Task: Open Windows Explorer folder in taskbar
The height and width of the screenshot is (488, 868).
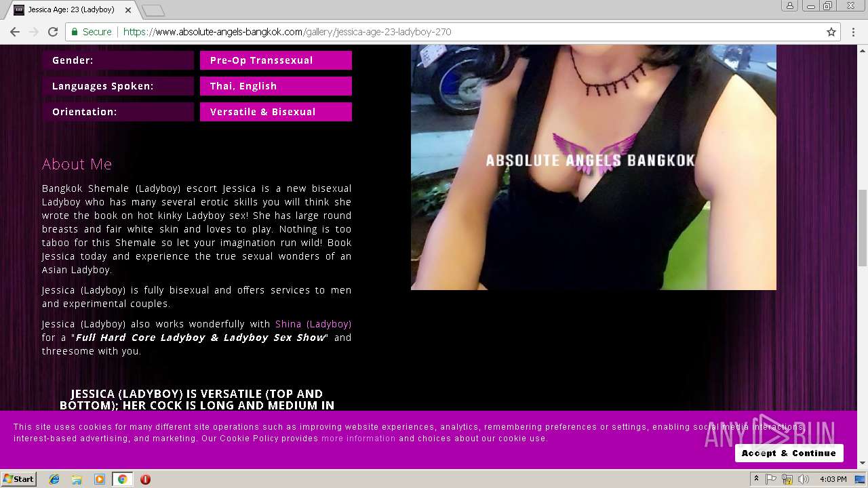Action: (77, 479)
